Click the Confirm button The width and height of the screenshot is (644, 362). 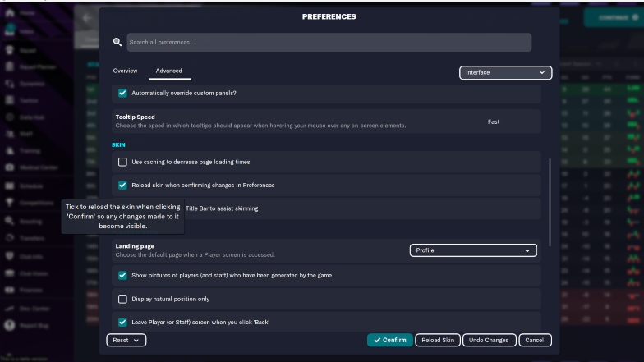point(389,340)
